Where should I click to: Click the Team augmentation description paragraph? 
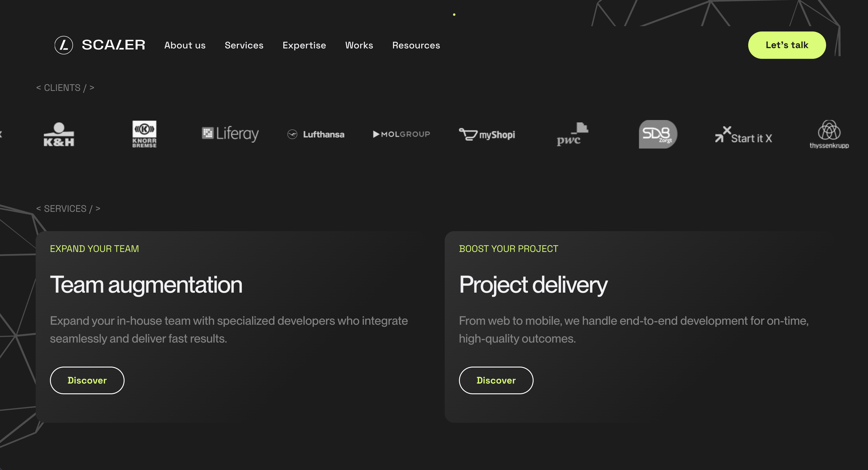pyautogui.click(x=229, y=329)
